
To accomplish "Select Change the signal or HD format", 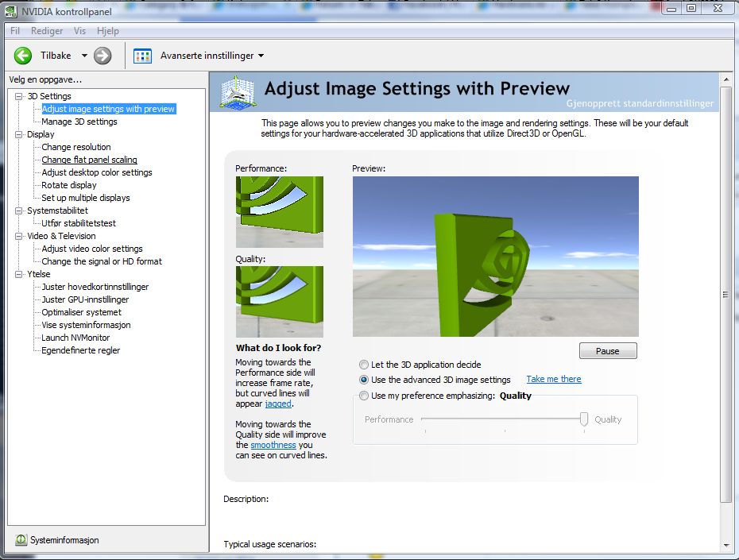I will click(x=102, y=261).
